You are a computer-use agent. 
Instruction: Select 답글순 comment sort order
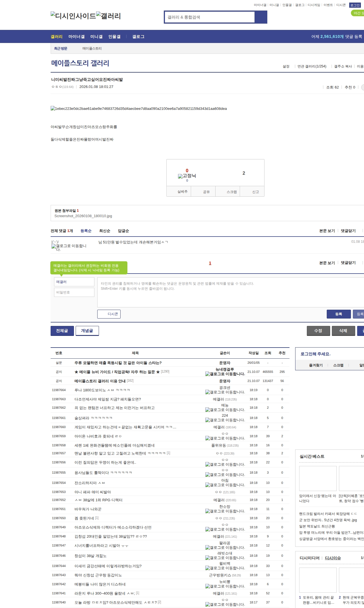coord(123,231)
